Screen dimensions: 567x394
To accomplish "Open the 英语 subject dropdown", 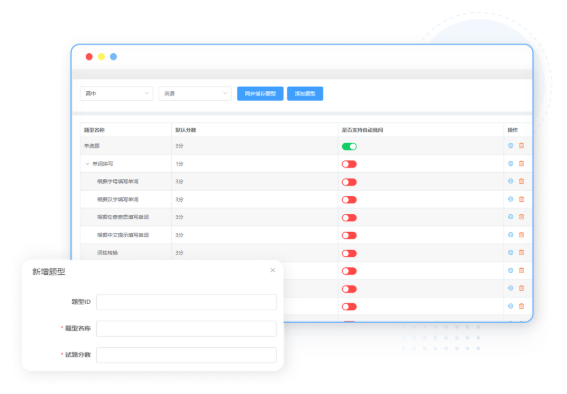I will click(x=195, y=93).
